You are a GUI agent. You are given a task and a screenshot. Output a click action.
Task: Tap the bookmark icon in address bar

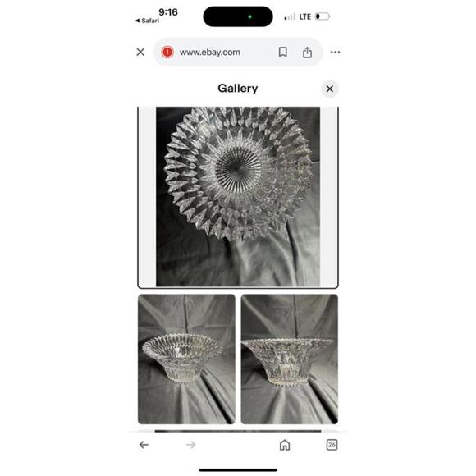[282, 52]
